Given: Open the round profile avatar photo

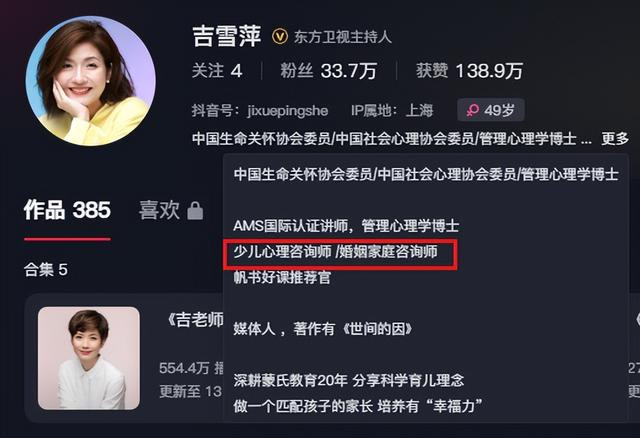Looking at the screenshot, I should pyautogui.click(x=91, y=81).
